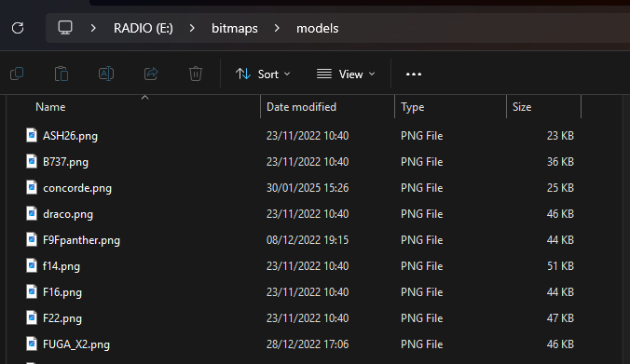Expand the chevron after the PC icon
This screenshot has width=630, height=364.
coord(93,28)
